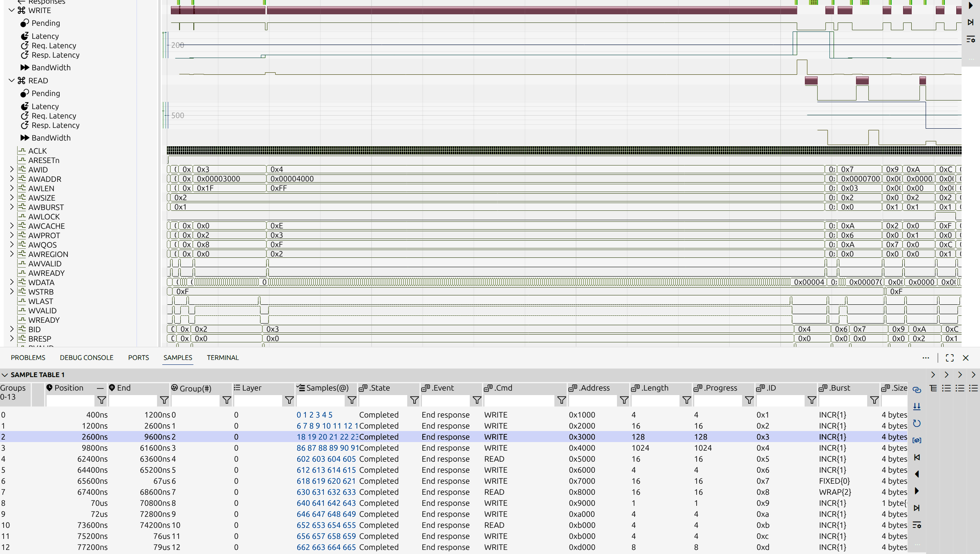Click the link/sync chain icon in samples toolbar
The height and width of the screenshot is (554, 980).
(x=917, y=390)
